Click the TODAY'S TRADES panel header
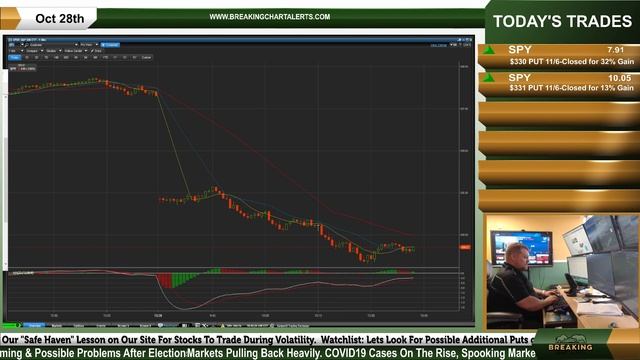 point(562,21)
